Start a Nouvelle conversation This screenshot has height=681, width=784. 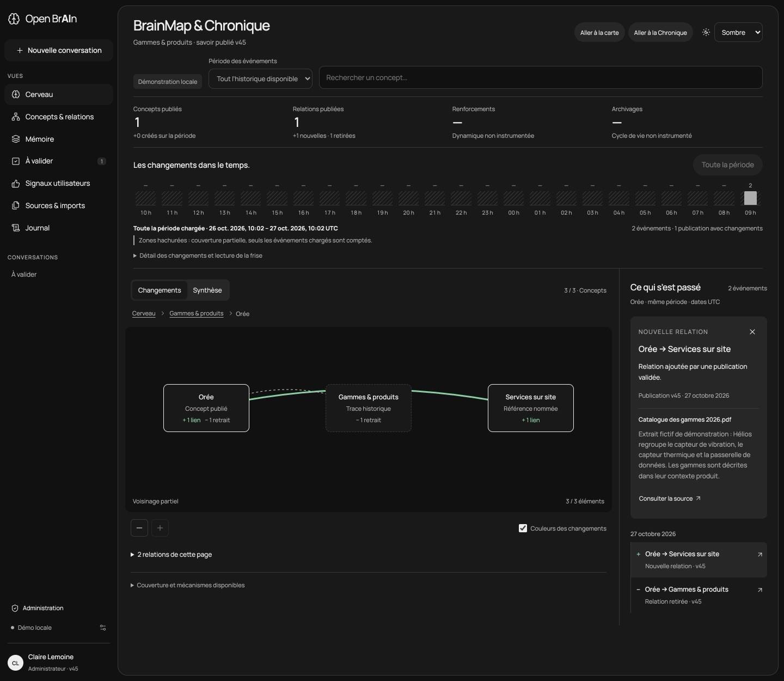[59, 50]
